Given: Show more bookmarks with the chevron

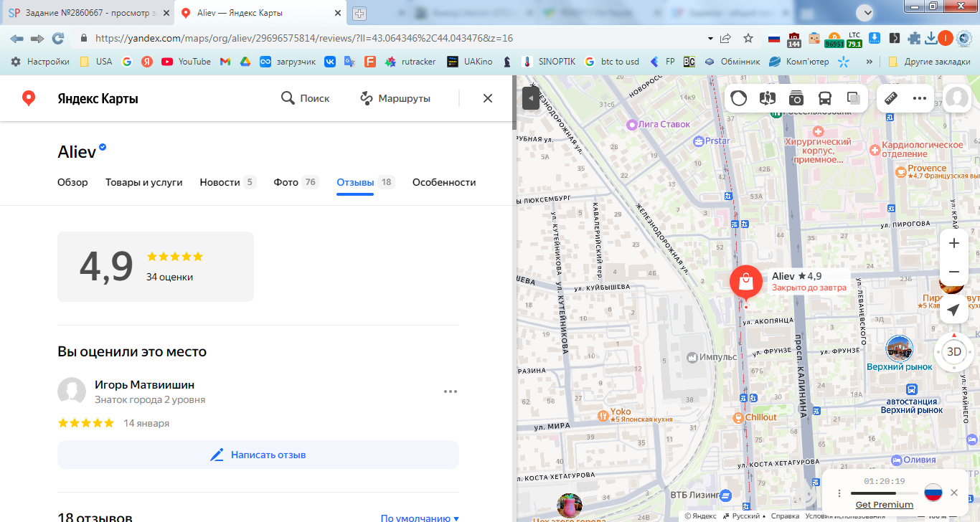Looking at the screenshot, I should pyautogui.click(x=870, y=62).
